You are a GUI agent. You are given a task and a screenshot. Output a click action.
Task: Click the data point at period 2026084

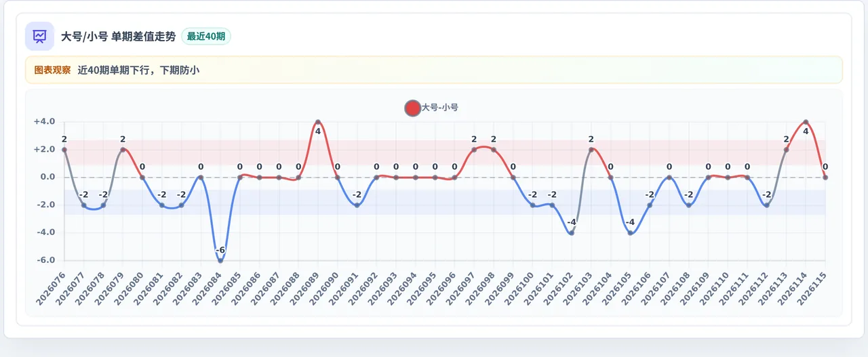(x=220, y=260)
